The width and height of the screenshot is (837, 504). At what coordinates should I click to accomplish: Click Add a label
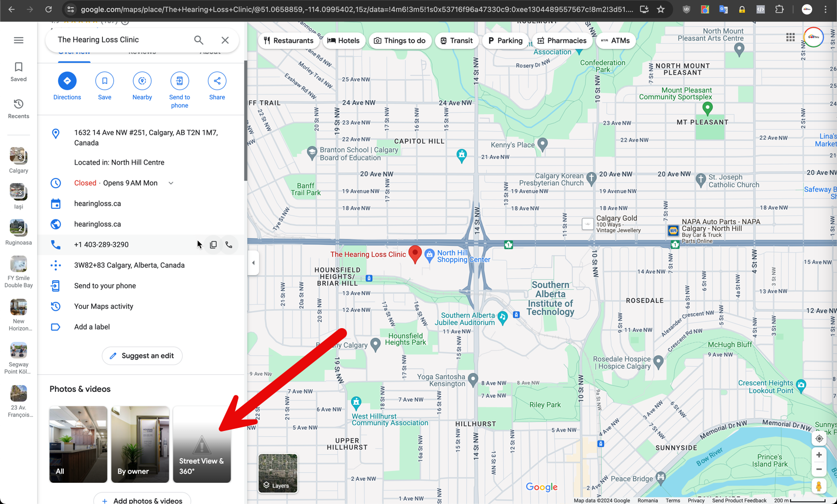tap(141, 327)
